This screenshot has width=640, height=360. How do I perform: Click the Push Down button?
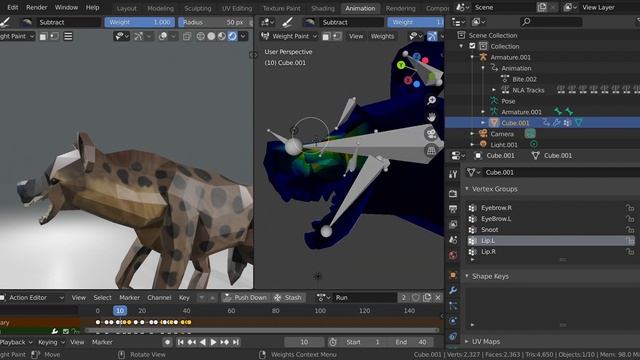coord(245,298)
